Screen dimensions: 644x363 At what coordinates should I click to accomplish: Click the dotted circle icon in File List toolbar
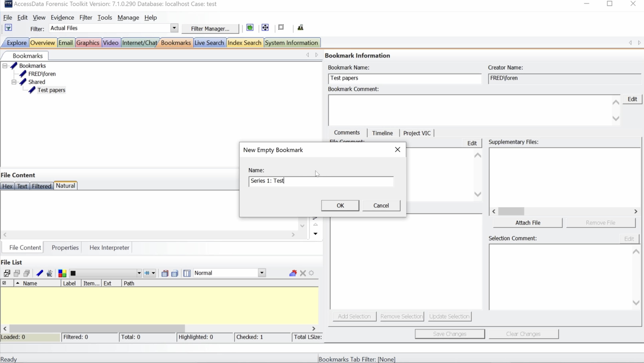(311, 273)
